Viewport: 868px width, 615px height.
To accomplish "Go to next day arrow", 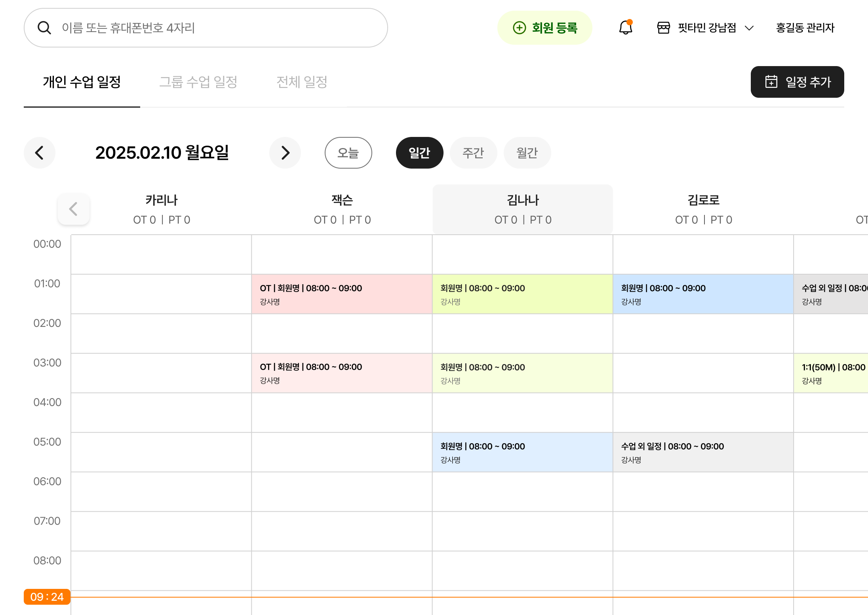I will pos(285,153).
